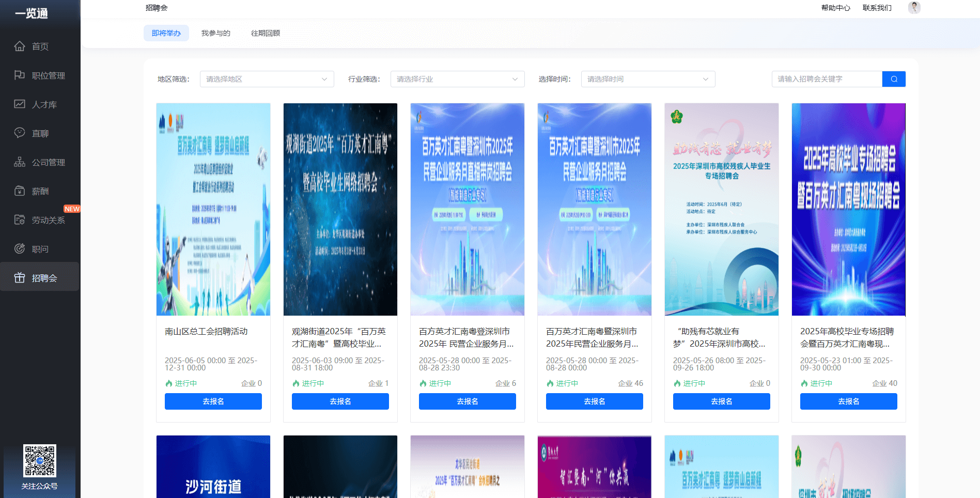
Task: Open the 行业筛选 industry dropdown
Action: coord(458,79)
